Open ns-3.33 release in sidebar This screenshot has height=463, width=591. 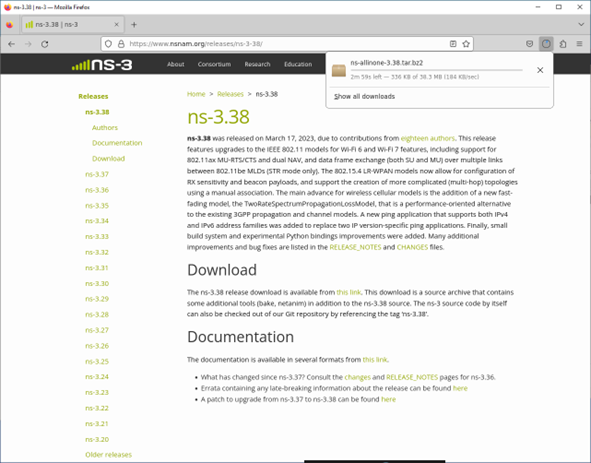97,237
